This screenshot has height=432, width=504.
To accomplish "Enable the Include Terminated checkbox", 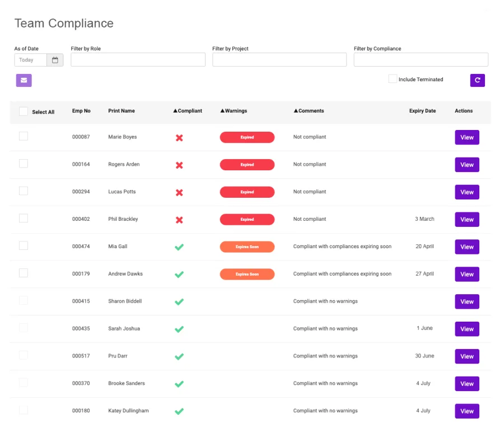I will coord(393,79).
